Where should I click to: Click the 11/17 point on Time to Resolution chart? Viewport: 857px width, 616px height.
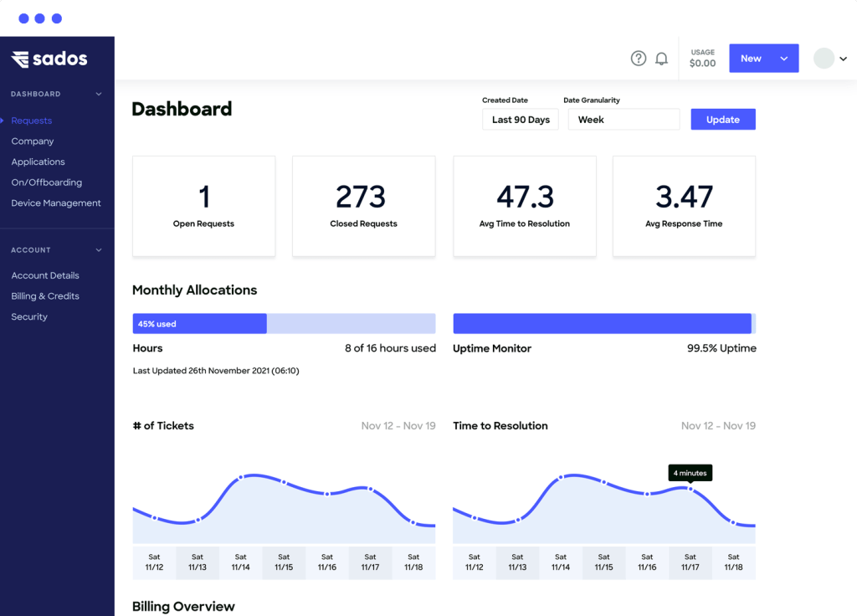[690, 488]
